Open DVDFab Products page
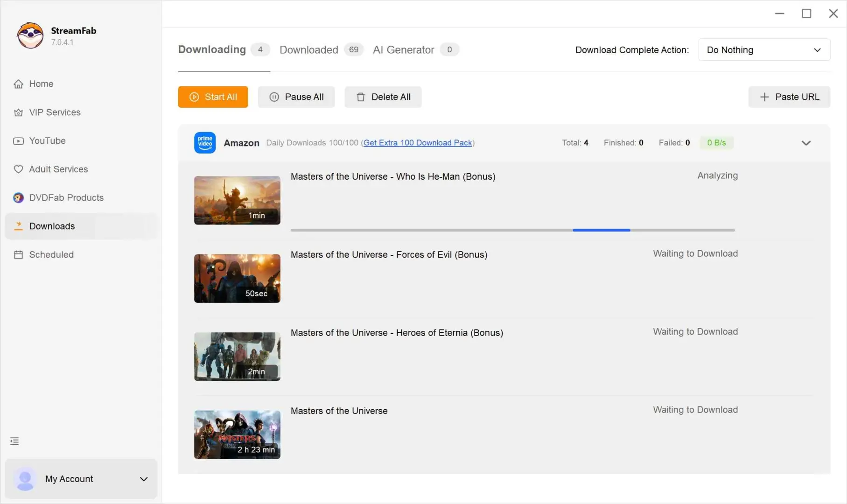Screen dimensions: 847x504 81,198
